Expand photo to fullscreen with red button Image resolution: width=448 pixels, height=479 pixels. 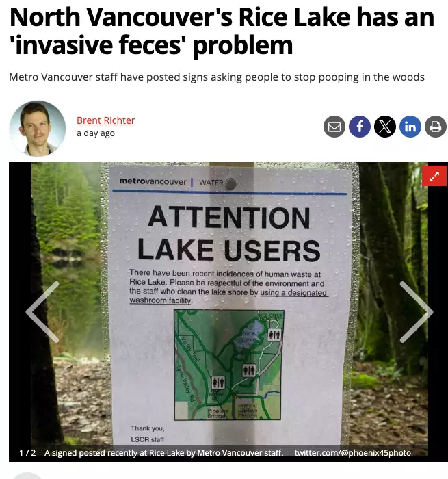[x=434, y=176]
